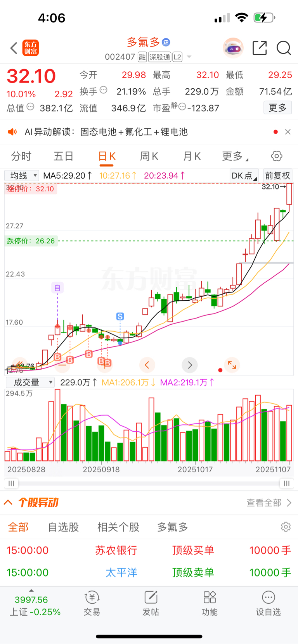Open 功能 features menu
298x644 pixels.
(210, 604)
